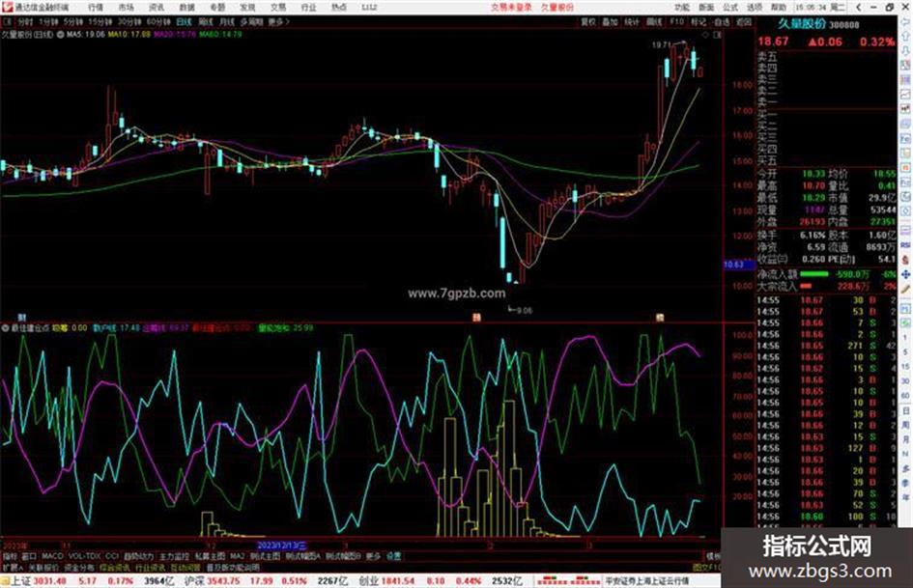Click the red 久量股份 link in title bar
913x588 pixels.
pyautogui.click(x=557, y=7)
